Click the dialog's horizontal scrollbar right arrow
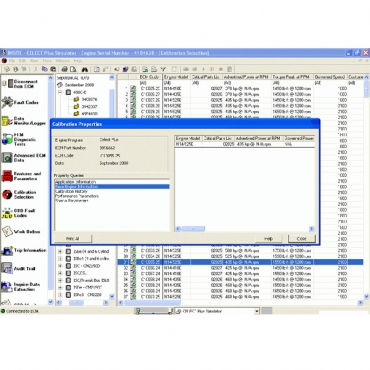Viewport: 370px width, 370px height. point(311,229)
